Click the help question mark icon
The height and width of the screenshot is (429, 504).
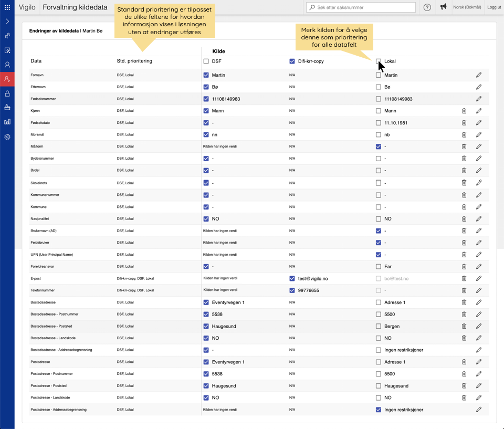[x=427, y=7]
